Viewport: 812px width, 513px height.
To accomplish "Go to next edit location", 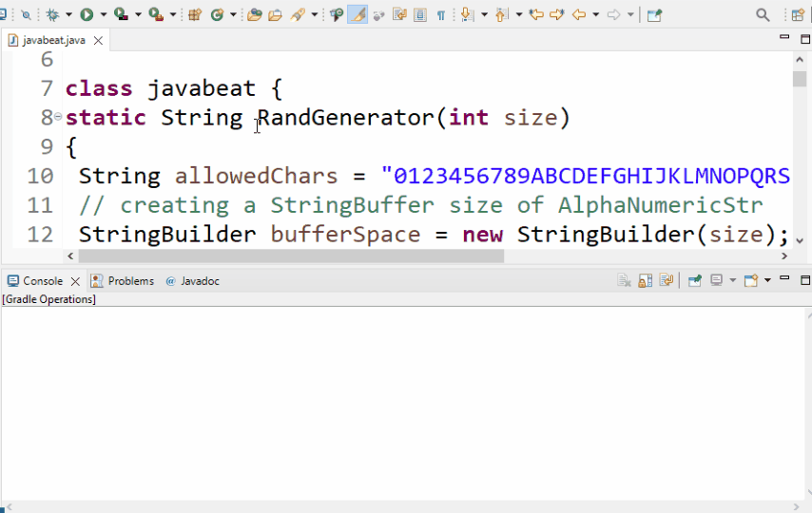I will coord(556,15).
